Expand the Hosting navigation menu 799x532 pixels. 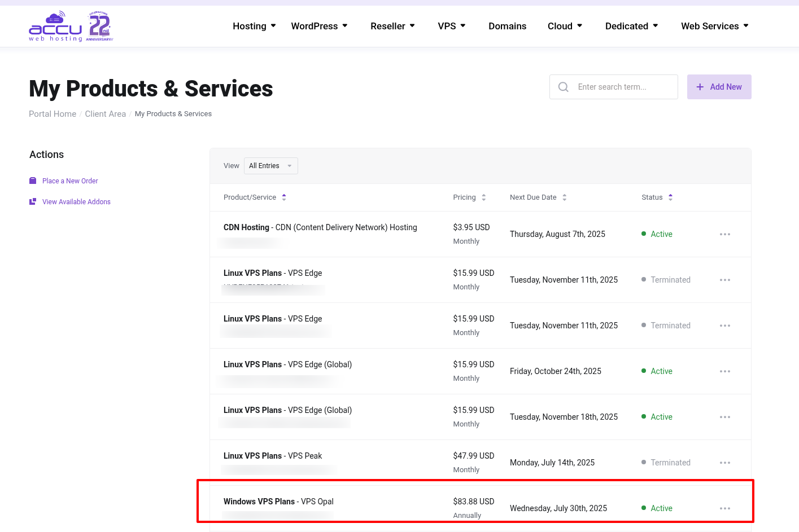click(x=255, y=26)
